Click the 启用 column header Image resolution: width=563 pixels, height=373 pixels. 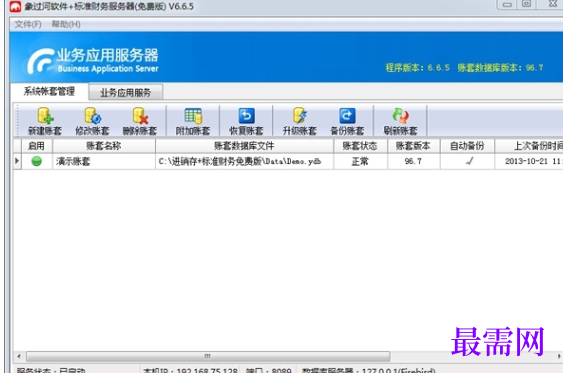click(36, 146)
